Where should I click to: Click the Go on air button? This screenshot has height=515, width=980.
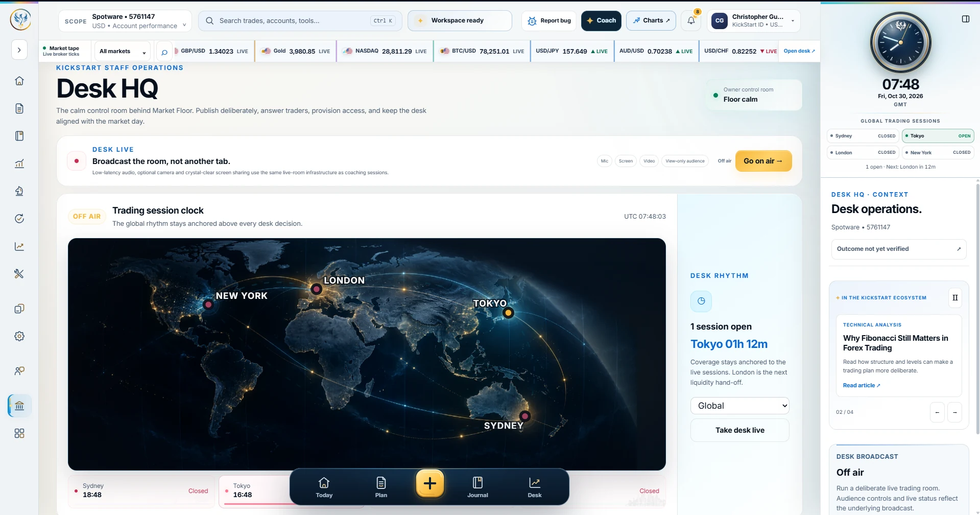pos(763,161)
